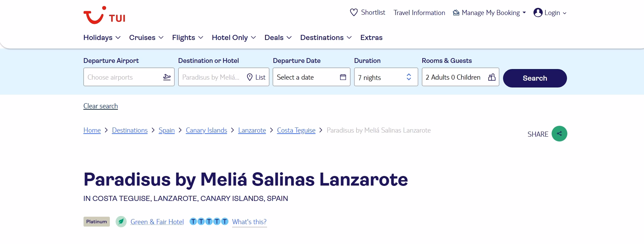Click the Clear search link
The width and height of the screenshot is (644, 244).
coord(101,106)
